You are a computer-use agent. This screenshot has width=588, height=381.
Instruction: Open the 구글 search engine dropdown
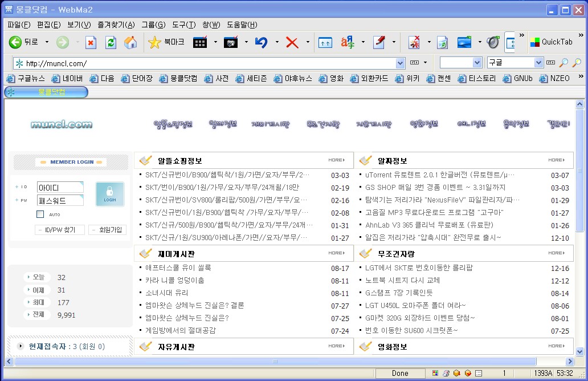[x=538, y=63]
